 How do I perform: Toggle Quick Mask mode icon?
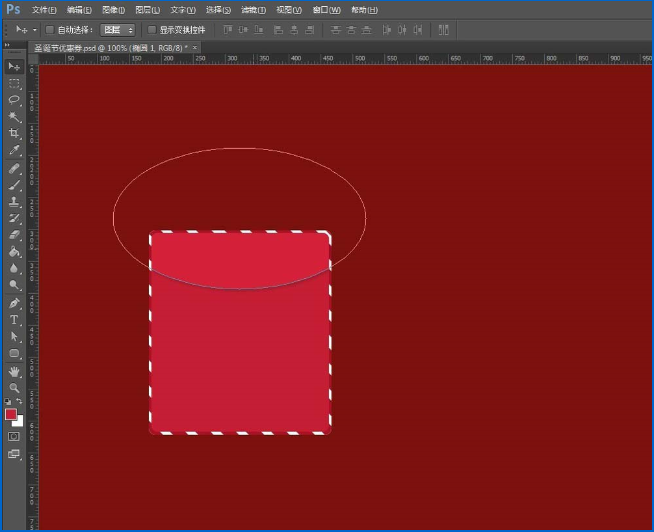click(14, 436)
